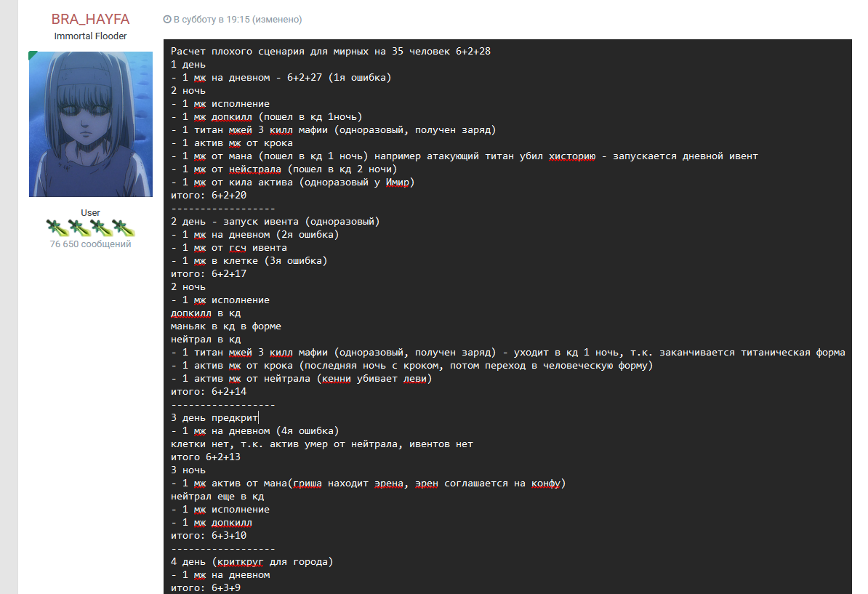Click the 'User' group label above the swords
This screenshot has height=594, width=868.
point(90,212)
